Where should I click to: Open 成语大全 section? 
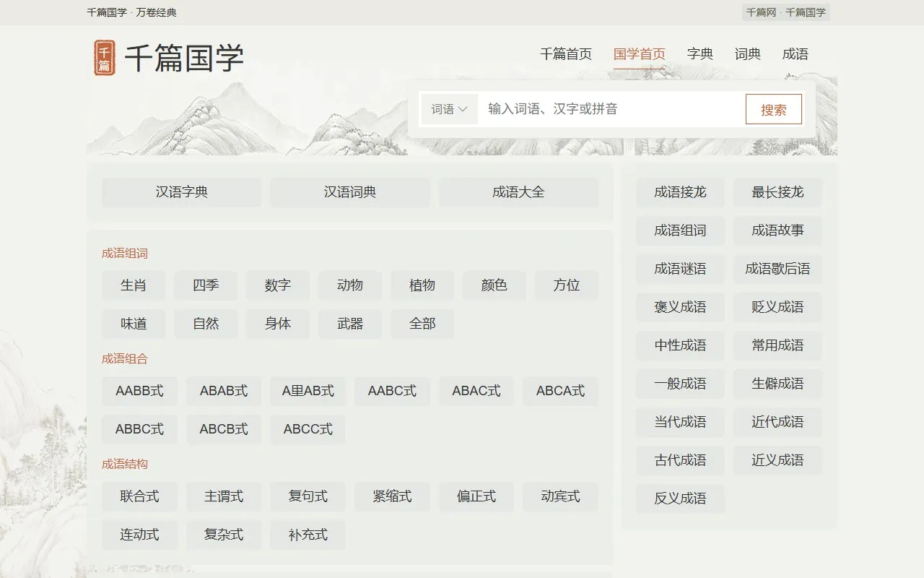[518, 192]
